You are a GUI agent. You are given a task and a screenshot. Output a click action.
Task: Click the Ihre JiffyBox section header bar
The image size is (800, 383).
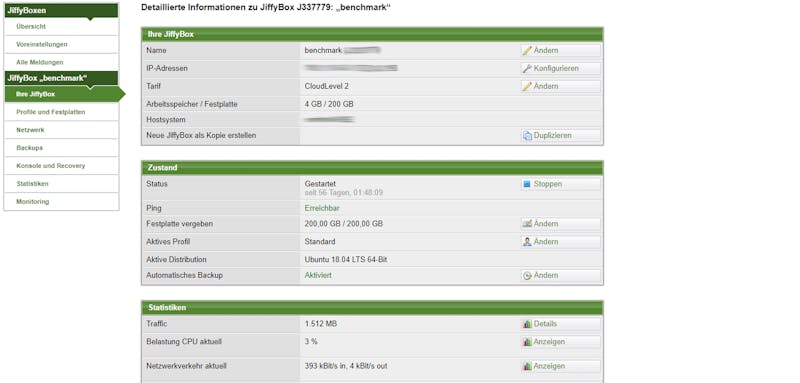pos(372,34)
